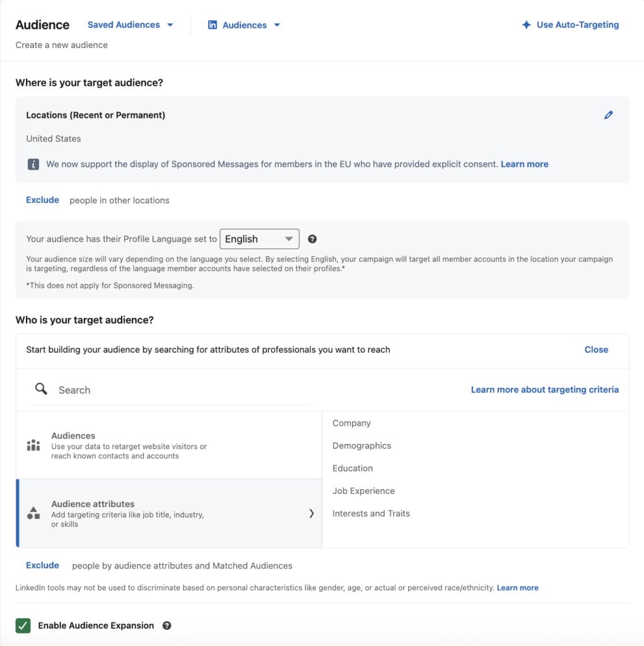Viewport: 644px width, 646px height.
Task: Open the Saved Audiences dropdown
Action: [130, 25]
